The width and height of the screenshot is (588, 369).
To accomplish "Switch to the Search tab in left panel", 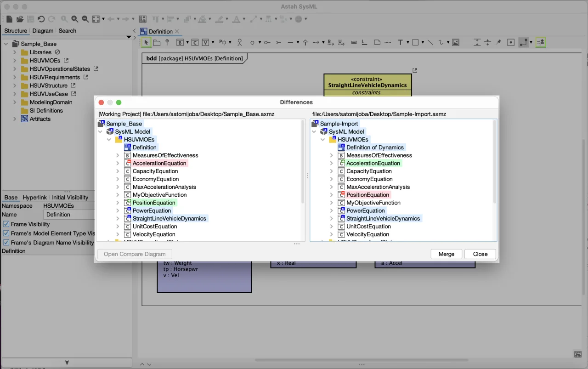I will coord(68,31).
